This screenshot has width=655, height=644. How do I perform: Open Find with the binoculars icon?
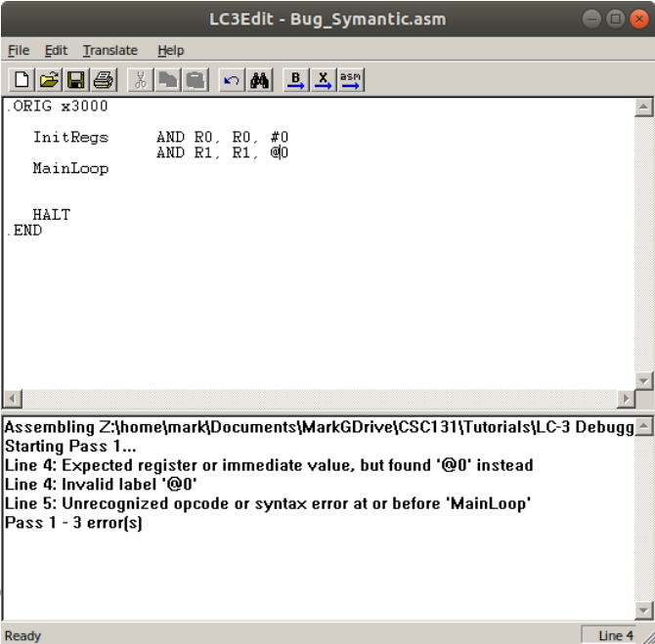click(x=259, y=79)
